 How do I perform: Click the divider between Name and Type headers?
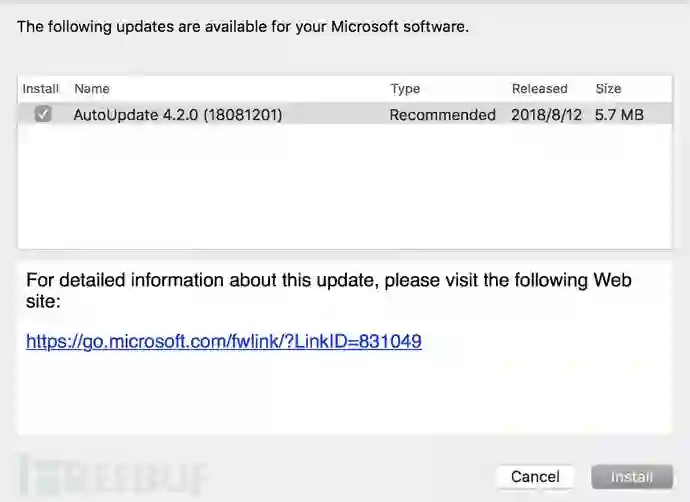point(383,89)
